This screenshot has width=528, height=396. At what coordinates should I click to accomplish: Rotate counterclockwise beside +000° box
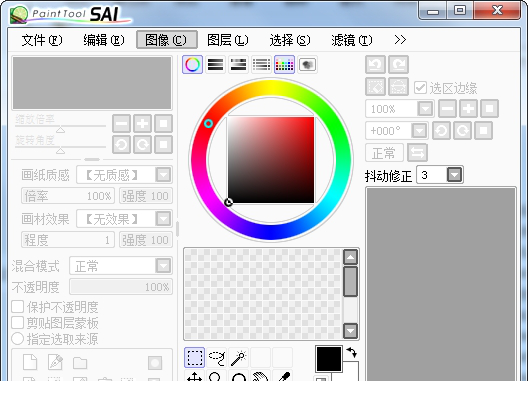[x=441, y=130]
